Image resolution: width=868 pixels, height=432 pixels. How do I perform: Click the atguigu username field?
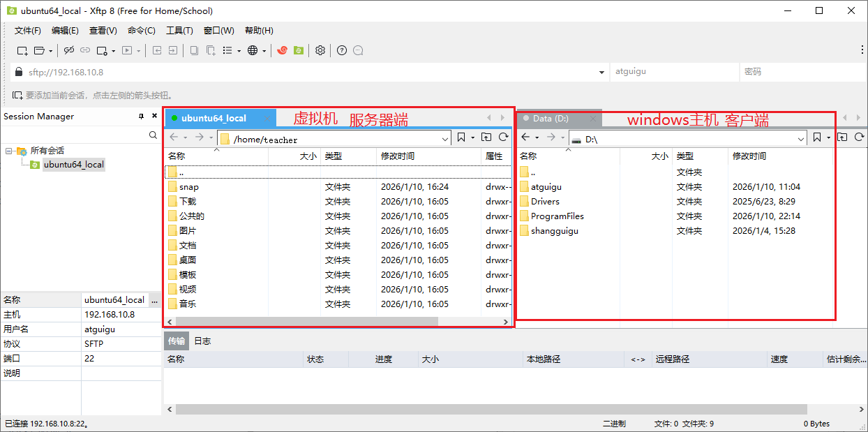pos(674,72)
